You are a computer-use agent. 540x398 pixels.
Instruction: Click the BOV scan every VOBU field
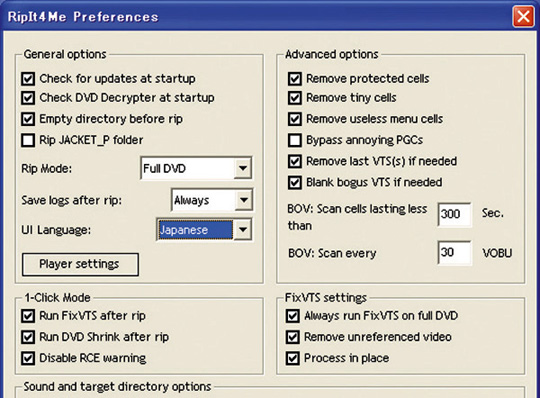point(454,252)
